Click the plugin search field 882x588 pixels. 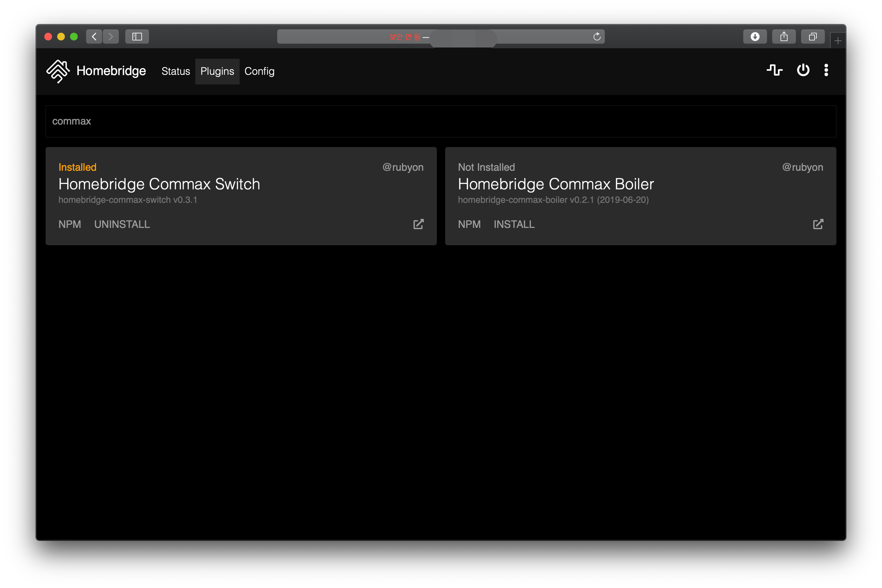440,122
